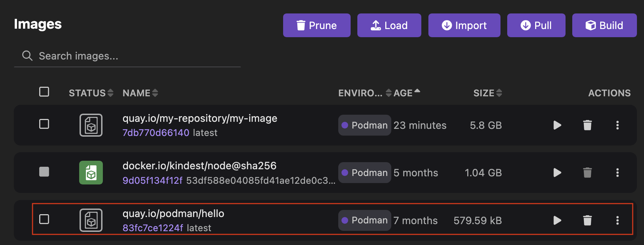Click the Prune trash icon

[301, 25]
